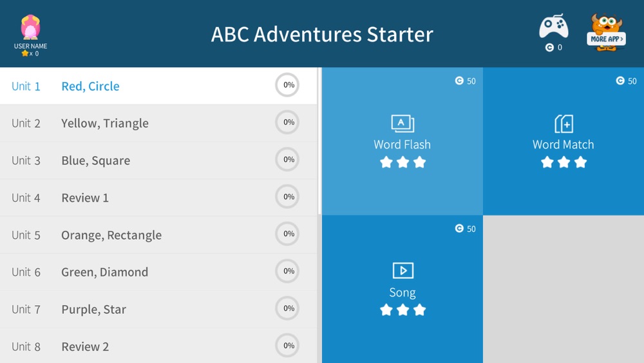Select Unit 2 Yellow, Triangle
The image size is (644, 363).
click(158, 123)
